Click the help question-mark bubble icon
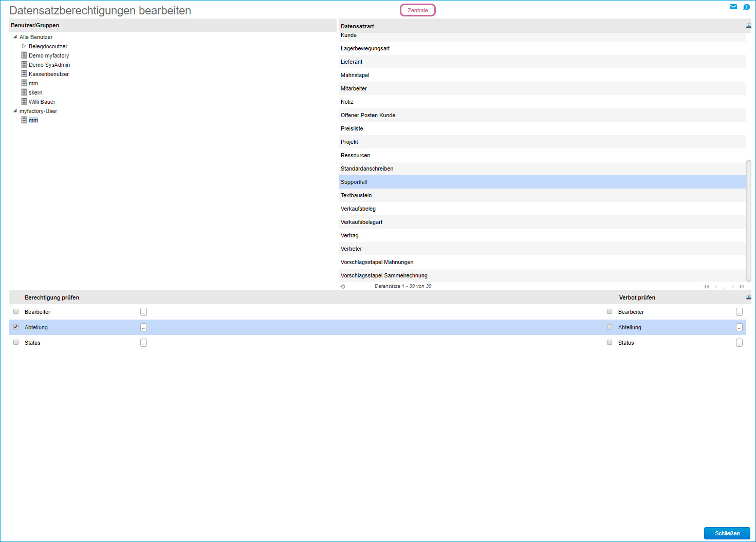The image size is (756, 542). coord(747,7)
